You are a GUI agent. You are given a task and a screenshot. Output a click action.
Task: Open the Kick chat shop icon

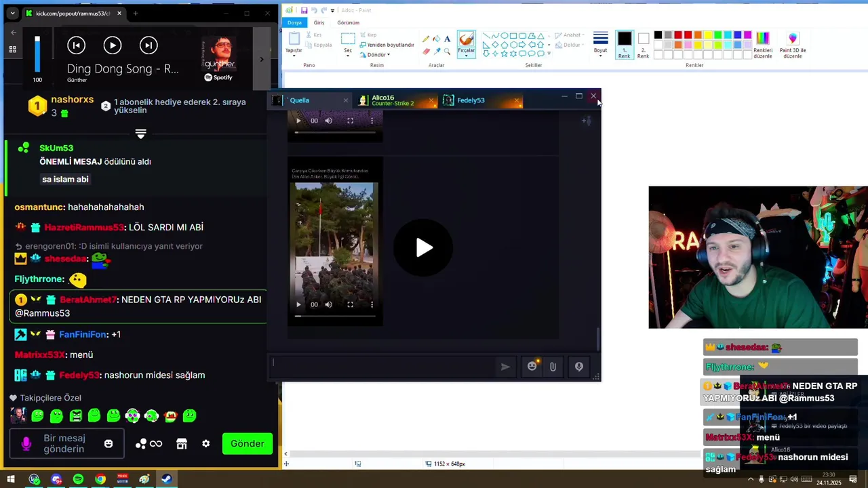click(181, 444)
